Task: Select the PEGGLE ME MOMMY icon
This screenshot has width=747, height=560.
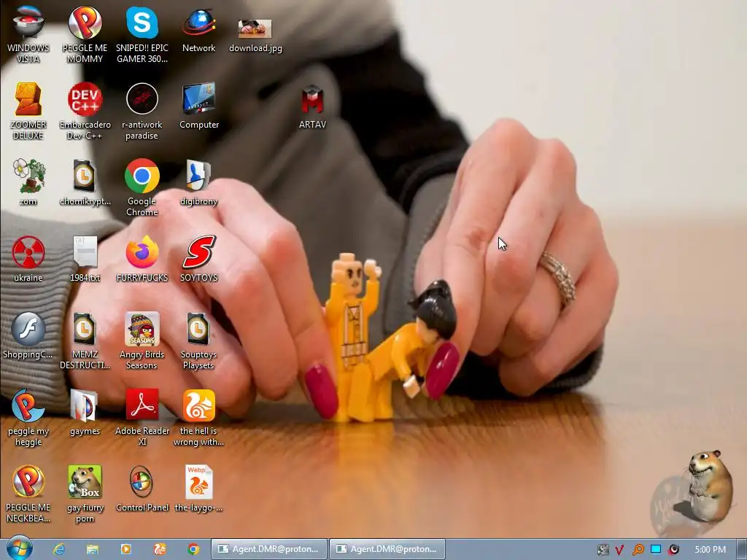Action: pos(85,34)
